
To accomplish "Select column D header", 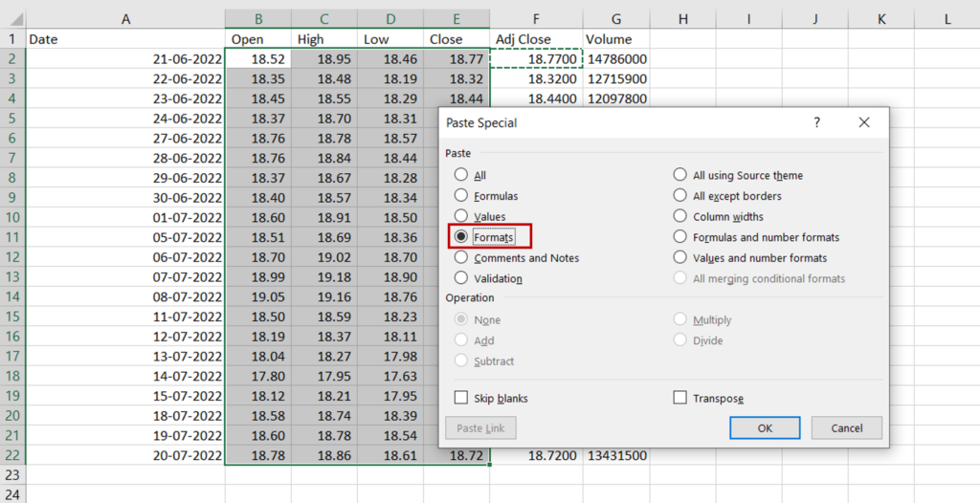I will tap(390, 19).
